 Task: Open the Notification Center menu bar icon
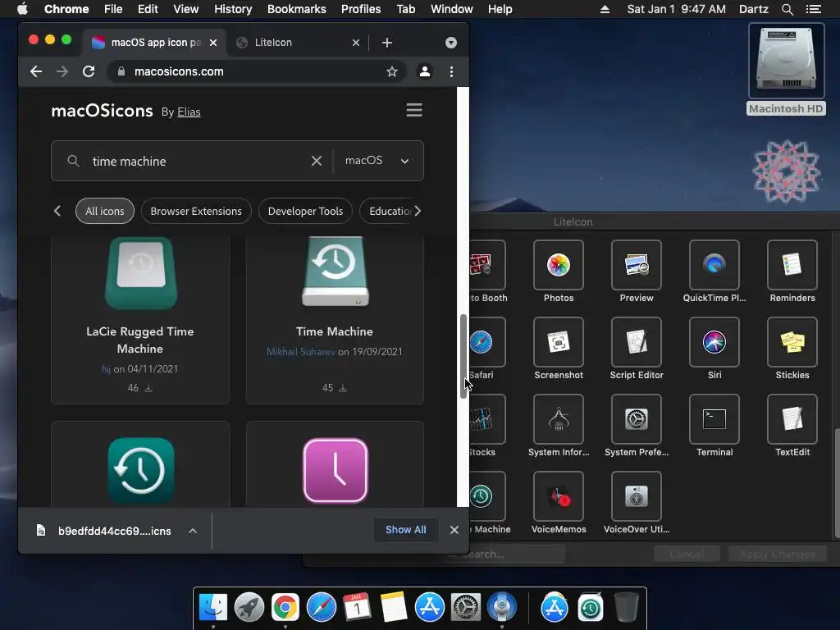pos(814,9)
